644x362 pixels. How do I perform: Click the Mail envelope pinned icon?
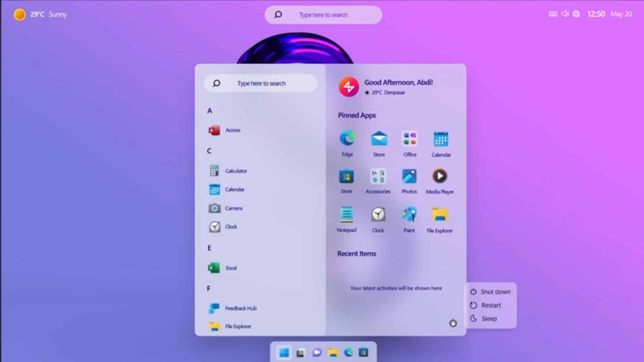coord(379,139)
